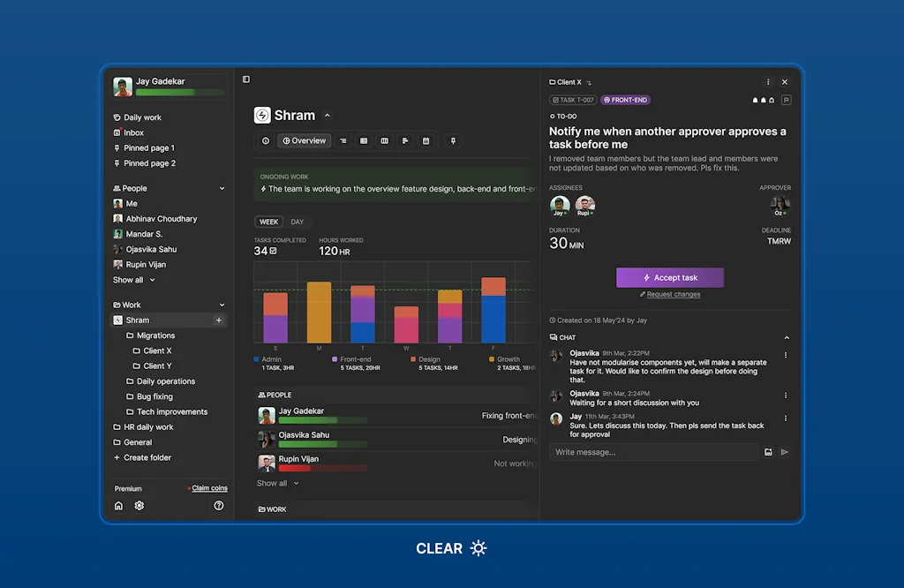Click the Write message input field

point(653,452)
